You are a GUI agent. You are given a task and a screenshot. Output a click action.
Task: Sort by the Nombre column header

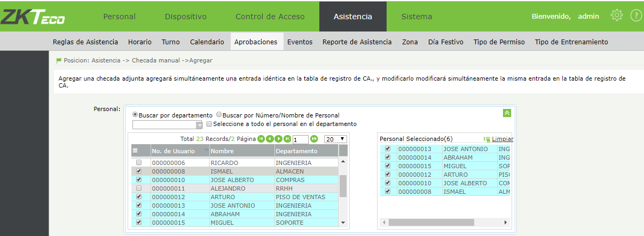[241, 151]
